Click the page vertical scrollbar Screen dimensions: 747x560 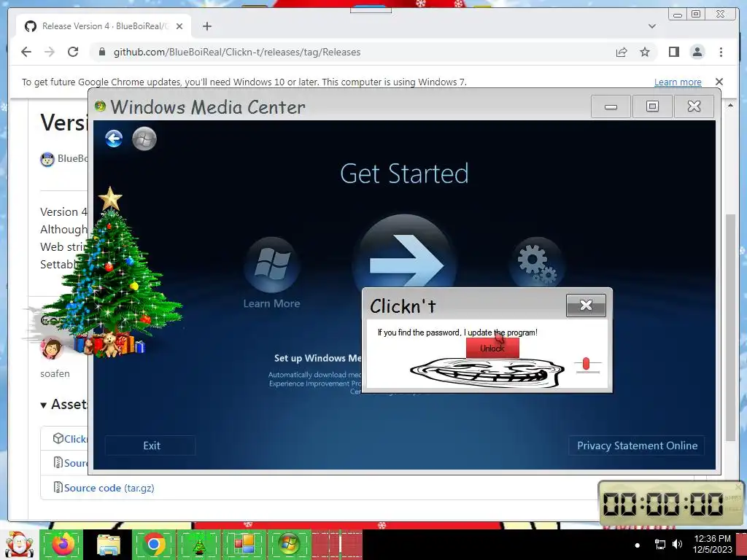729,329
